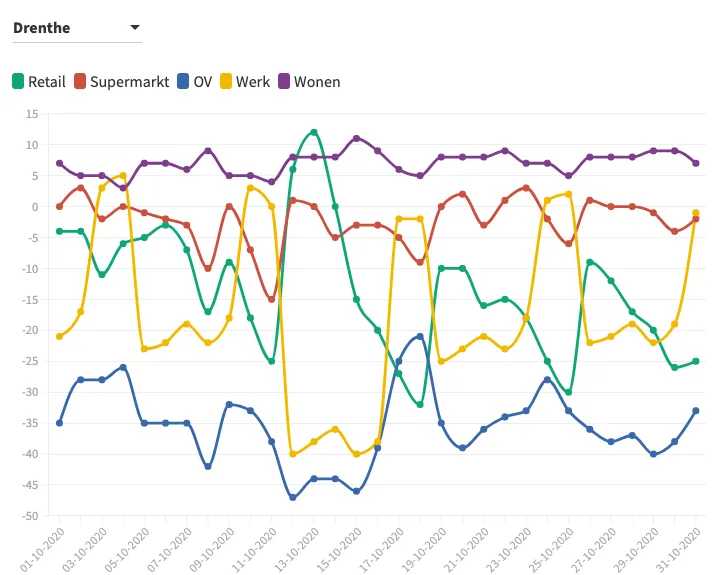Toggle Retail series via its label
This screenshot has height=575, width=725.
tap(47, 82)
